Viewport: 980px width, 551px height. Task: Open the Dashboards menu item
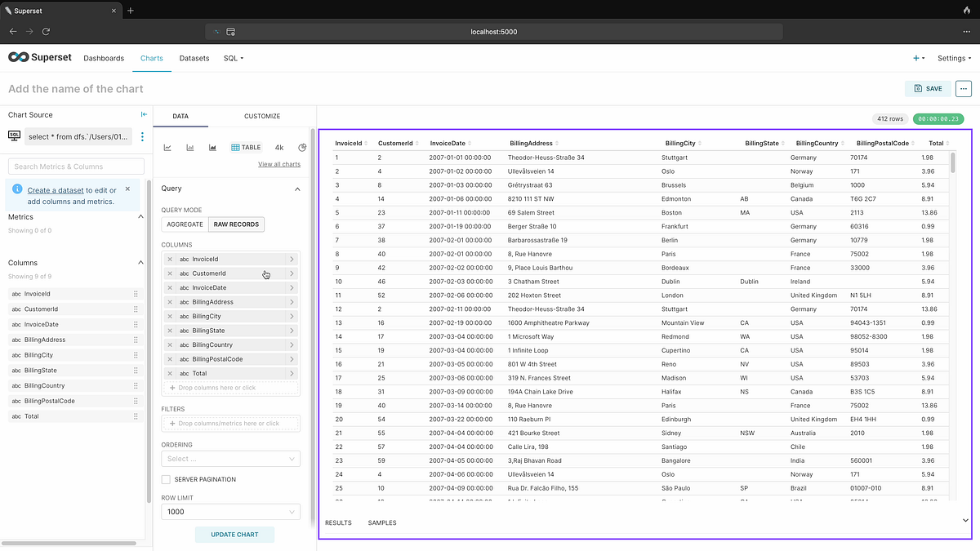[x=104, y=58]
